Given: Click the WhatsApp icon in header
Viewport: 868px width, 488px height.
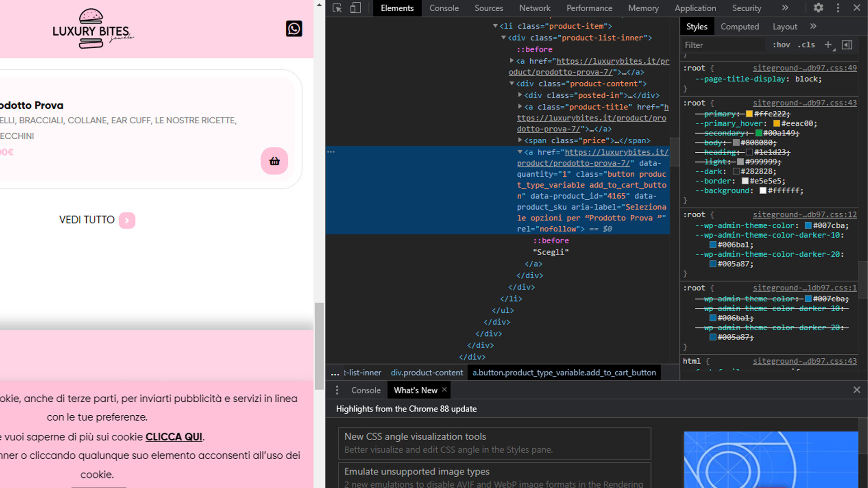Looking at the screenshot, I should point(294,29).
